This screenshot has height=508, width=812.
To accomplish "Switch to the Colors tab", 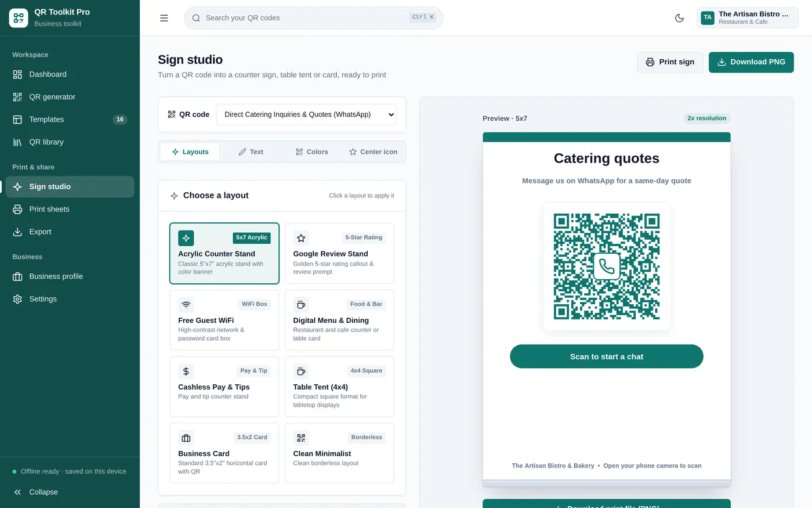I will (x=312, y=152).
